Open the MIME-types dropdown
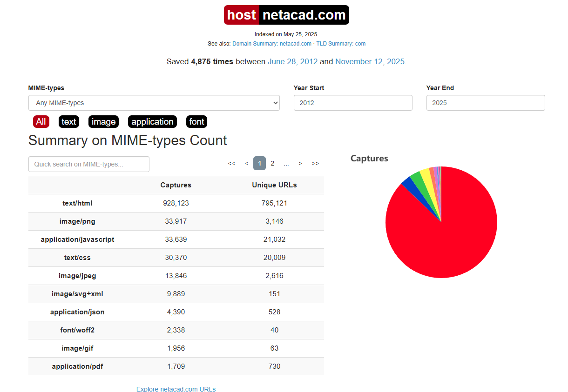Screen dimensions: 568x392 pyautogui.click(x=154, y=103)
